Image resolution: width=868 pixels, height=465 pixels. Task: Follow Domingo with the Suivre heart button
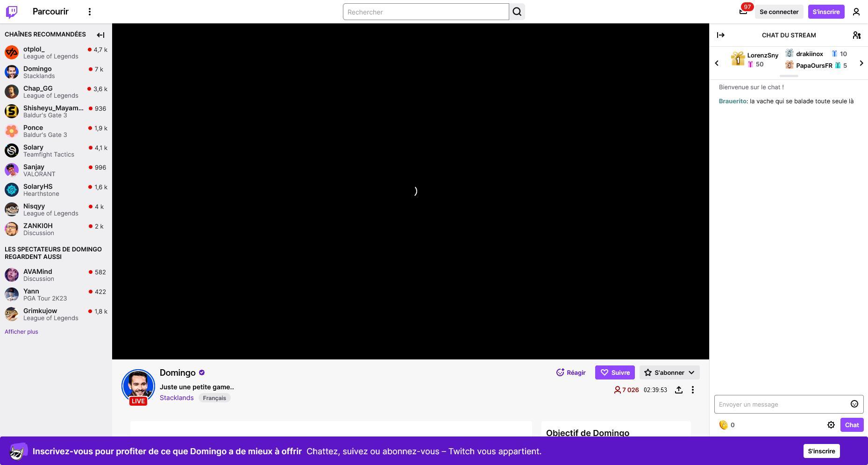[x=615, y=372]
